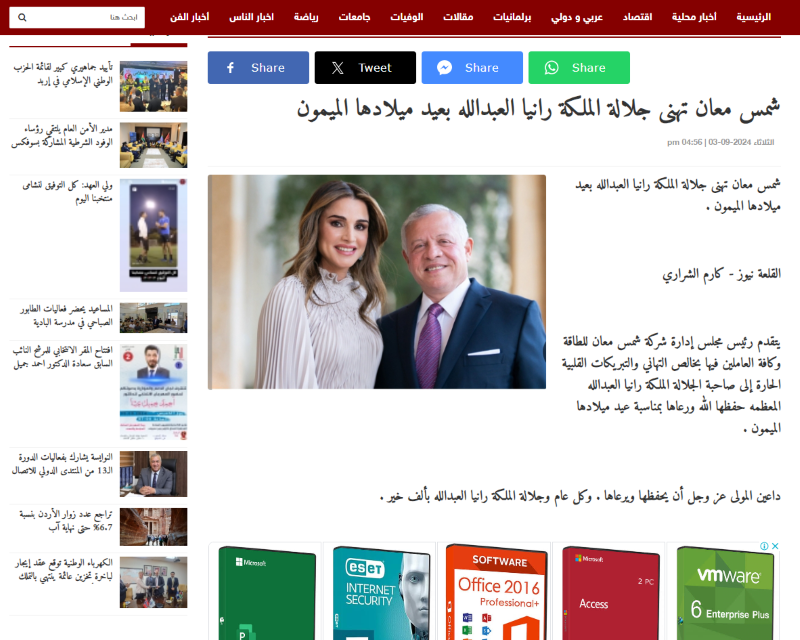Share the article via Messenger

click(x=472, y=67)
